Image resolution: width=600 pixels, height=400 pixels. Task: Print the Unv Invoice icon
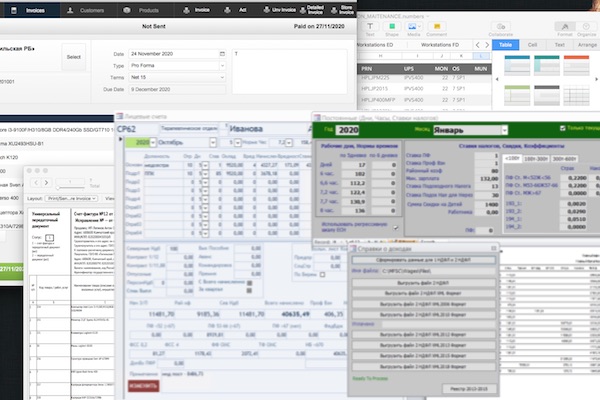(267, 10)
